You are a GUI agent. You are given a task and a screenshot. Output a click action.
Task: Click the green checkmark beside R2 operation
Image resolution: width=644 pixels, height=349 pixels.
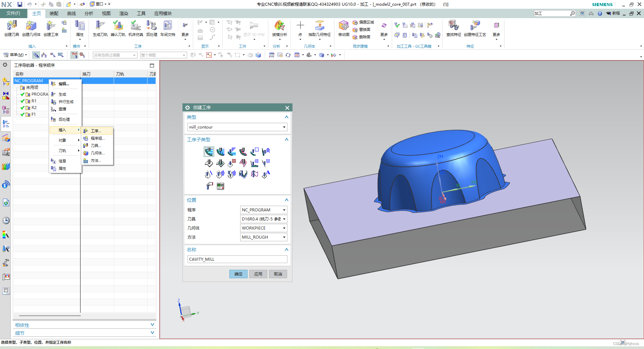pos(22,108)
